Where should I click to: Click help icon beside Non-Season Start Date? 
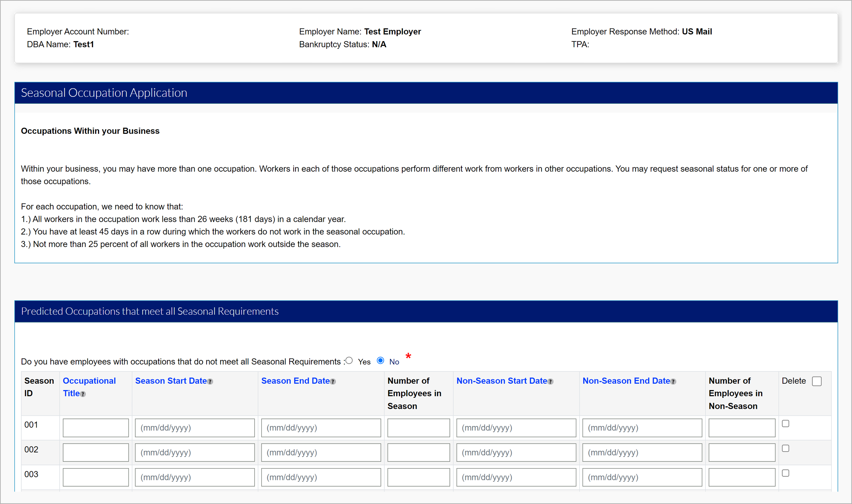pyautogui.click(x=550, y=382)
